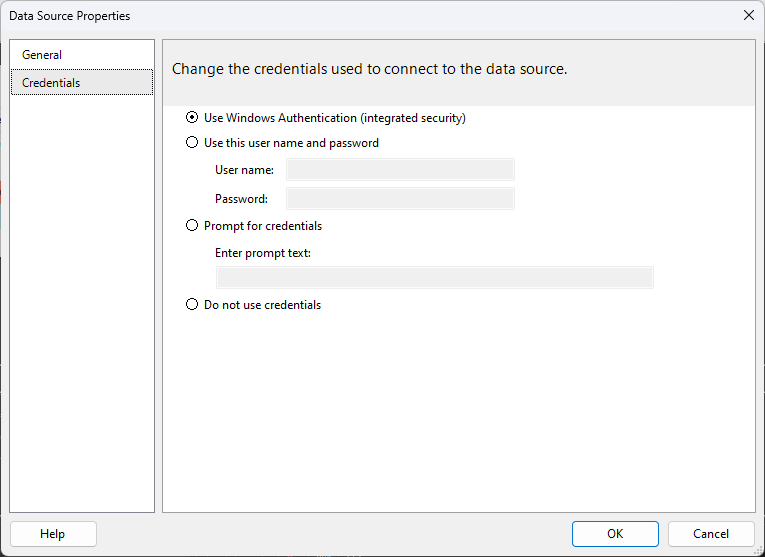This screenshot has height=557, width=765.
Task: Click the Enter prompt text input box
Action: (x=435, y=278)
